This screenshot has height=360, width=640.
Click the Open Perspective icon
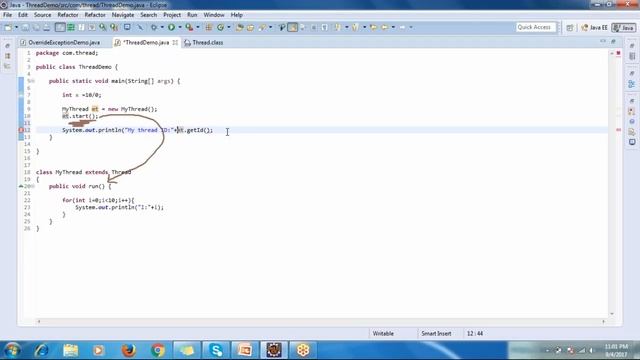coord(570,28)
